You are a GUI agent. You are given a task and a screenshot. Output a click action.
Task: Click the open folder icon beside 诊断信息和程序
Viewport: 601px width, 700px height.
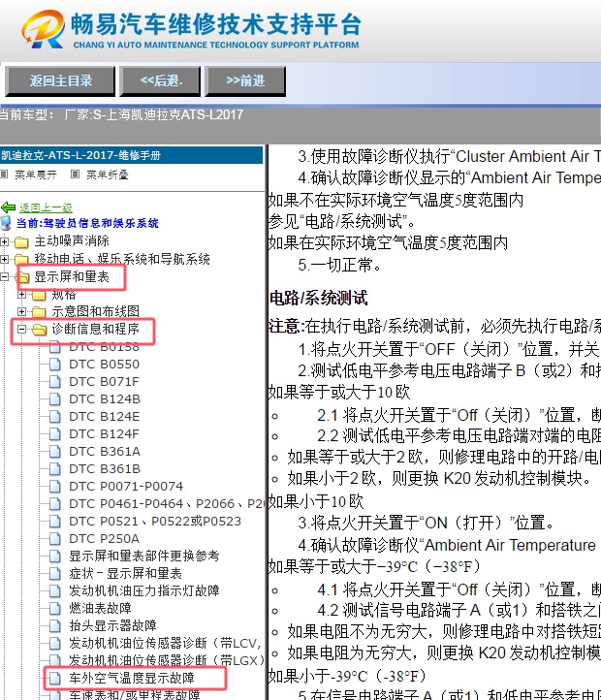(x=40, y=330)
